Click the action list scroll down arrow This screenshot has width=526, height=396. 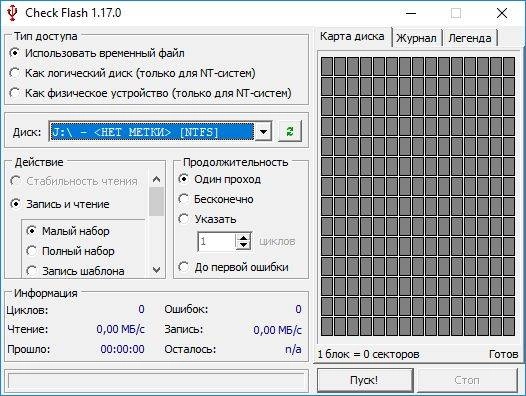156,269
